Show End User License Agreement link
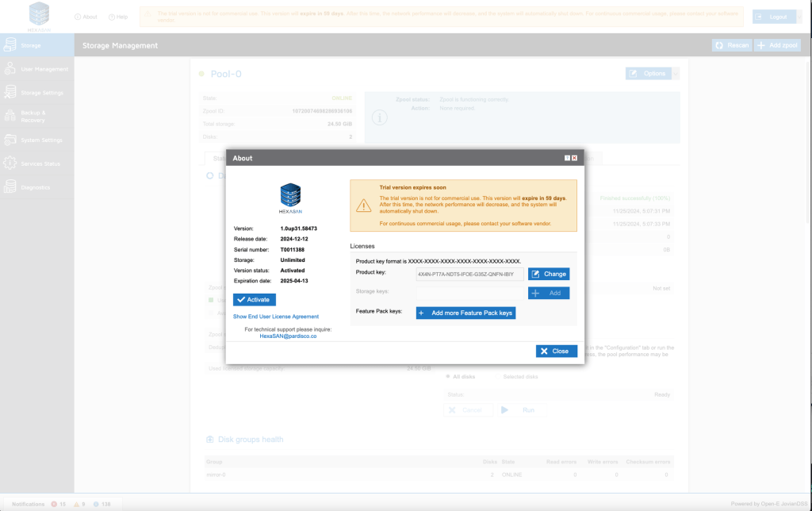Screen dimensions: 812x511 (x=275, y=317)
